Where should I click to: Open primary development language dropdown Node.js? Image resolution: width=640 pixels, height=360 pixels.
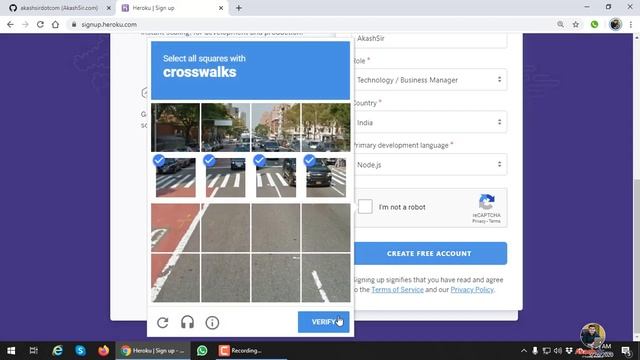pyautogui.click(x=430, y=164)
